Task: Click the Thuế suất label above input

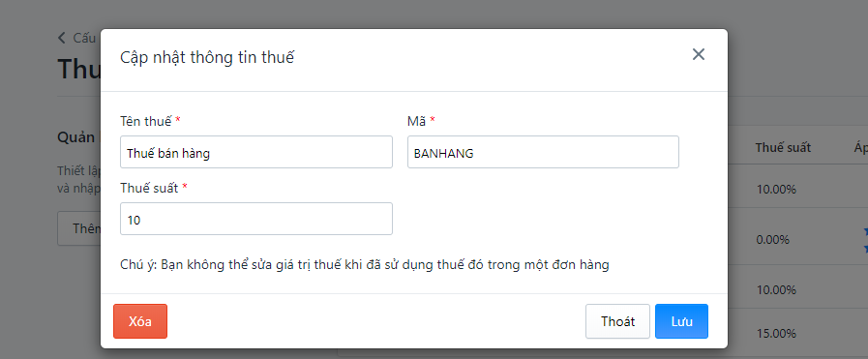Action: [149, 188]
